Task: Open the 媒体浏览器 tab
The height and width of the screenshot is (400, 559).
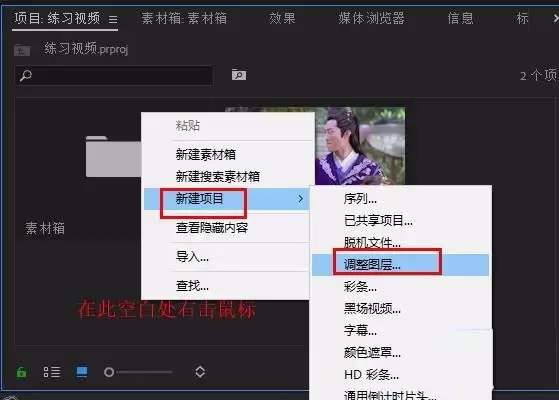Action: [x=371, y=18]
